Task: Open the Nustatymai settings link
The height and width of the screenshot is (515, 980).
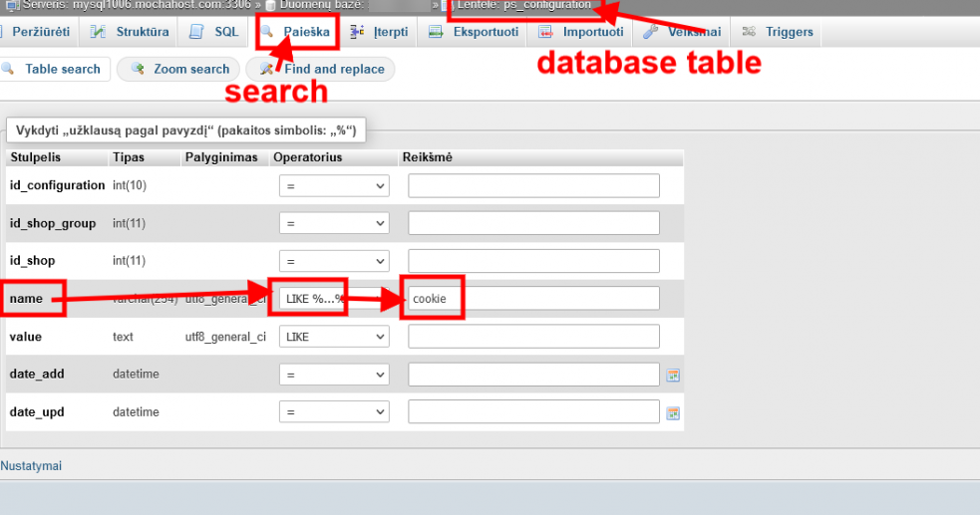Action: click(31, 465)
